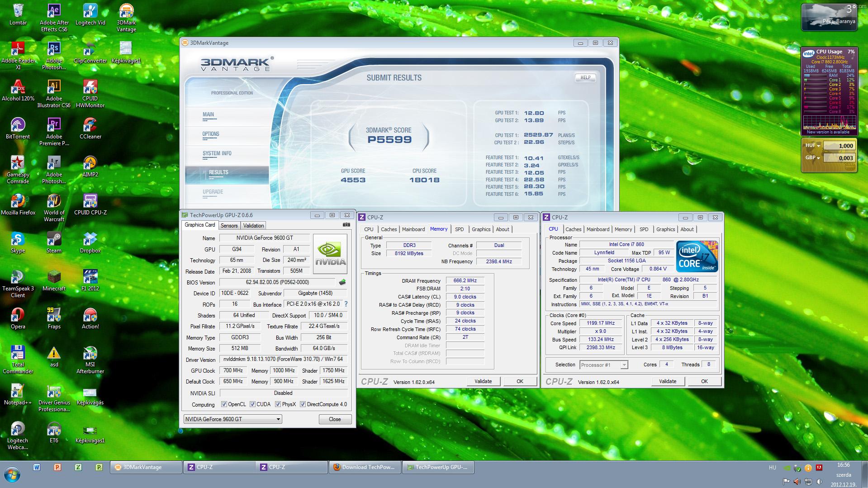This screenshot has height=488, width=868.
Task: Switch to the Sensors tab in GPU-Z
Action: 229,226
